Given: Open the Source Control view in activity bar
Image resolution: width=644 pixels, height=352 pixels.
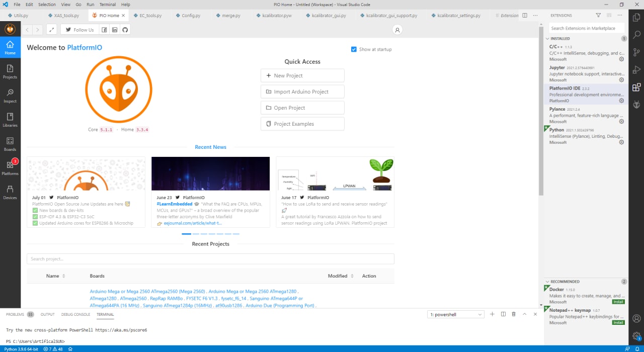Looking at the screenshot, I should click(636, 52).
